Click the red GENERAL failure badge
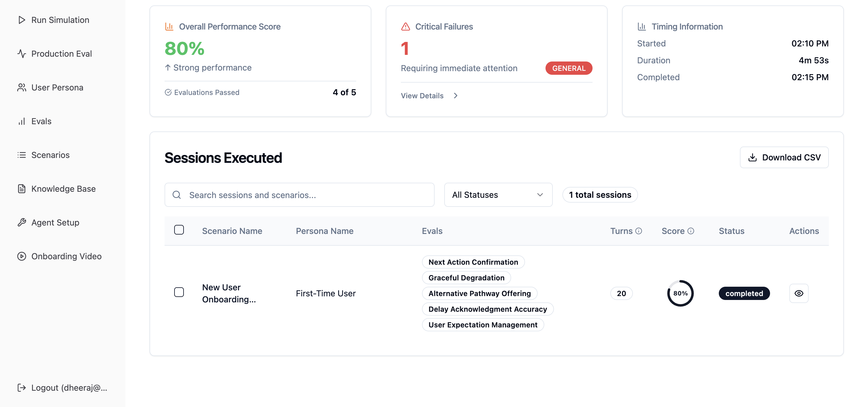Image resolution: width=868 pixels, height=407 pixels. click(568, 68)
